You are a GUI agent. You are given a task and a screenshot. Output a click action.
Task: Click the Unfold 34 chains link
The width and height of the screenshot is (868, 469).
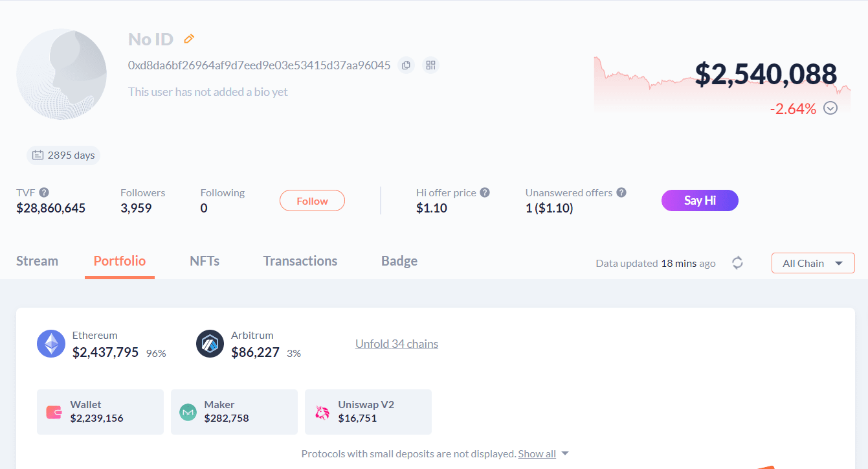(x=397, y=344)
